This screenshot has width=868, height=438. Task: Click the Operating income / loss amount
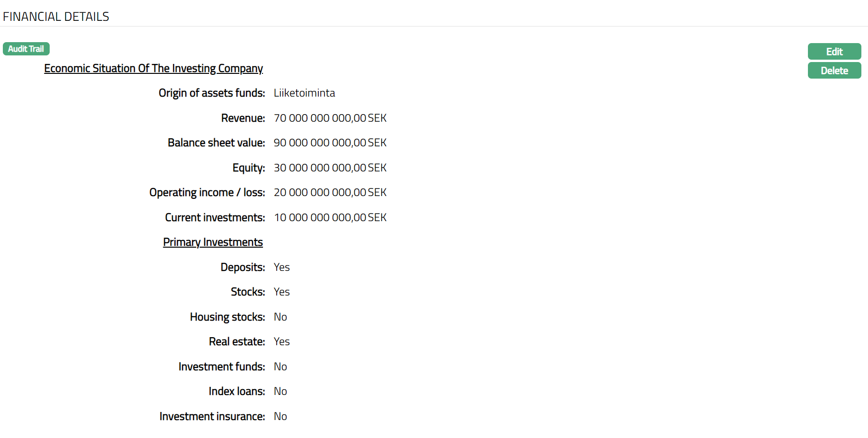(330, 193)
